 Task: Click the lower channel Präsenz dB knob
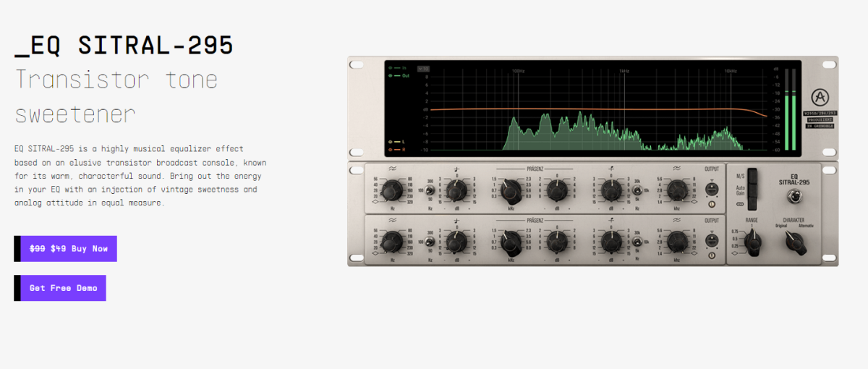557,242
